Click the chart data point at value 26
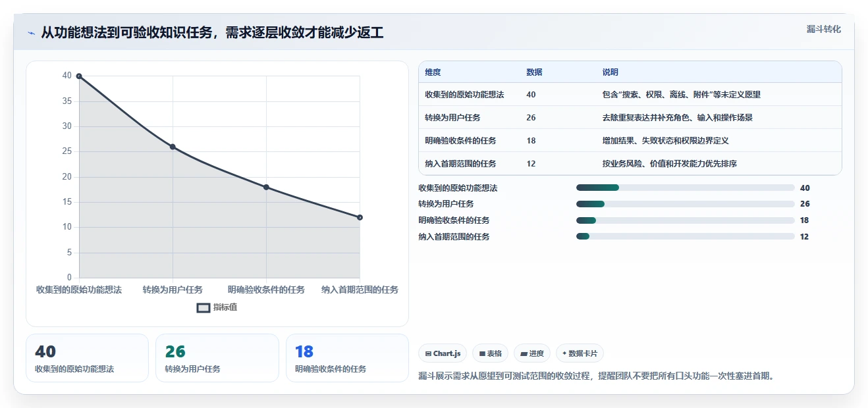This screenshot has height=408, width=868. 173,147
